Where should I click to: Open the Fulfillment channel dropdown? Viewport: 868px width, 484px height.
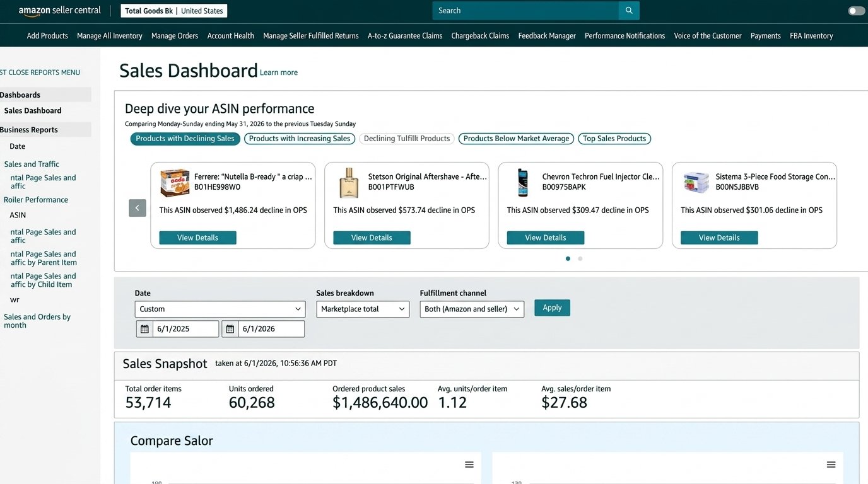click(472, 309)
